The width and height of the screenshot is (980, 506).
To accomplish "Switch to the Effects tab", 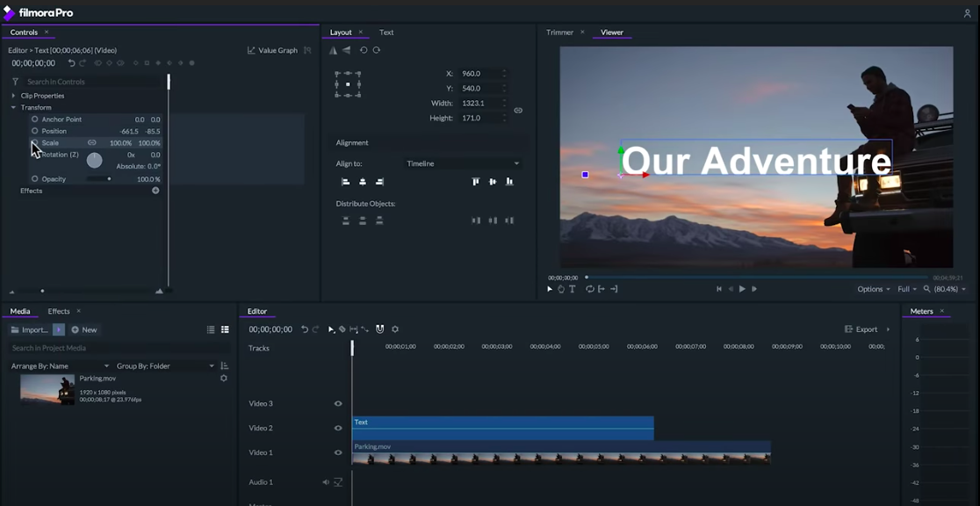I will point(59,311).
